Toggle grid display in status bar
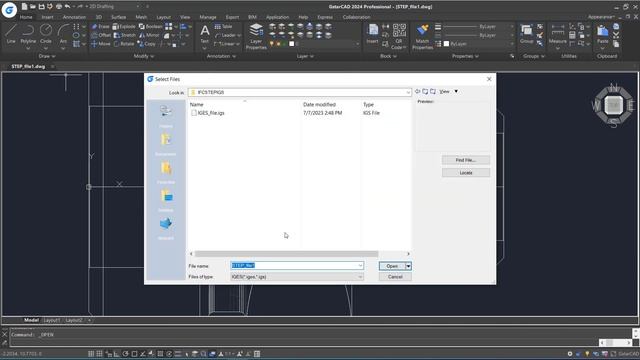 (x=91, y=354)
